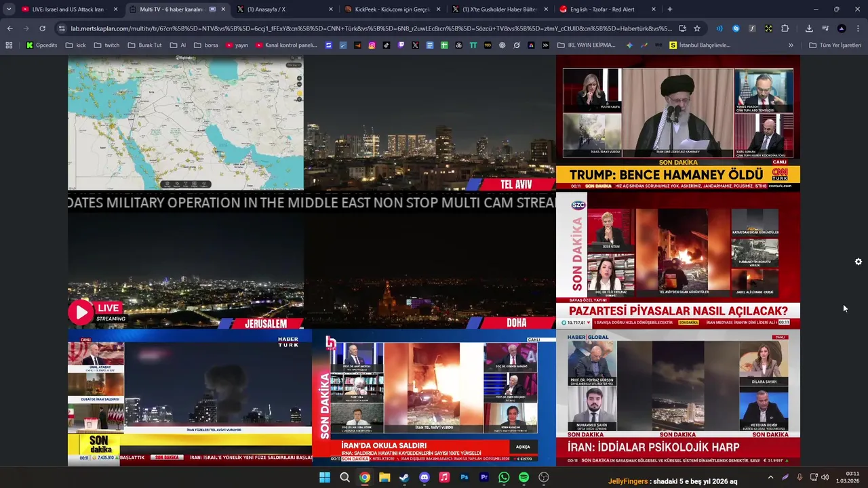868x488 pixels.
Task: Open Steam from the taskbar
Action: point(404,477)
